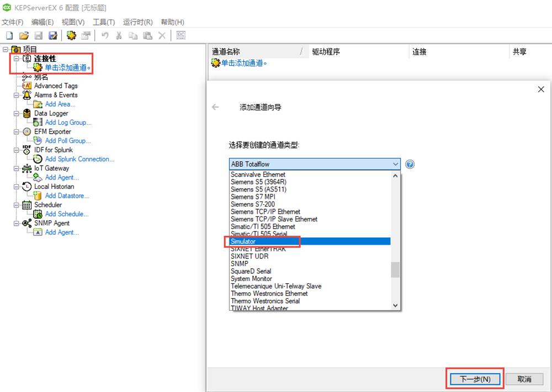The height and width of the screenshot is (392, 552).
Task: Open the 视图(V) menu
Action: coord(73,22)
